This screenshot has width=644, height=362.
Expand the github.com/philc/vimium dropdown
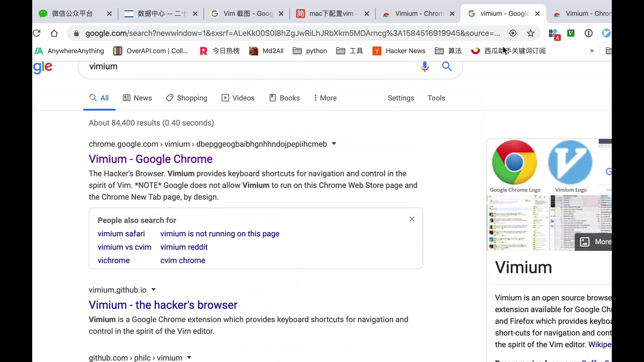189,358
